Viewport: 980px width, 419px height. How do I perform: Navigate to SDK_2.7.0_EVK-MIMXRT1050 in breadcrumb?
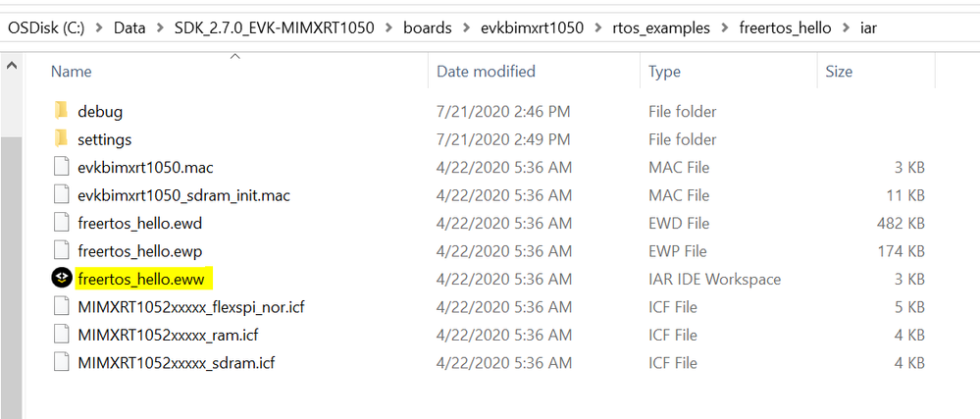(273, 27)
